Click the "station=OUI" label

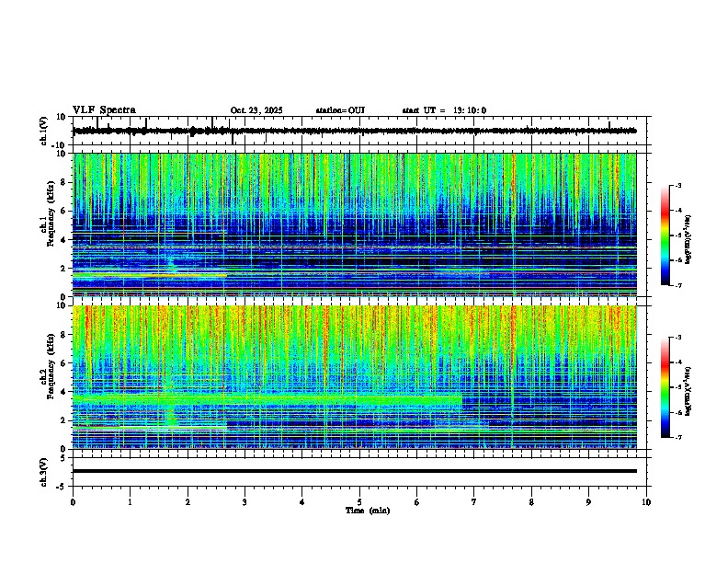pos(340,110)
